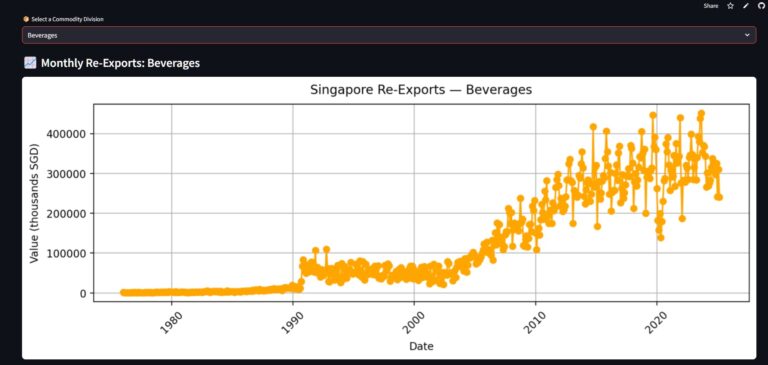Image resolution: width=768 pixels, height=365 pixels.
Task: Click the pencil edit icon
Action: (x=746, y=6)
